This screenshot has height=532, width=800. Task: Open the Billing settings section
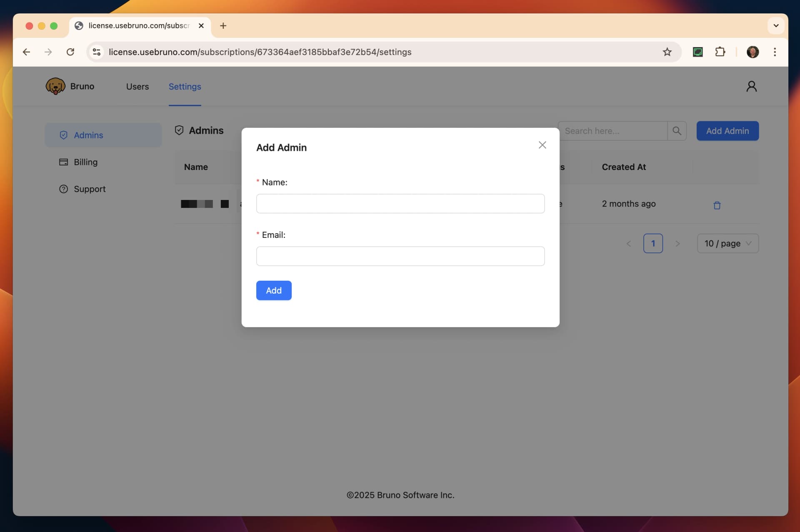click(85, 162)
